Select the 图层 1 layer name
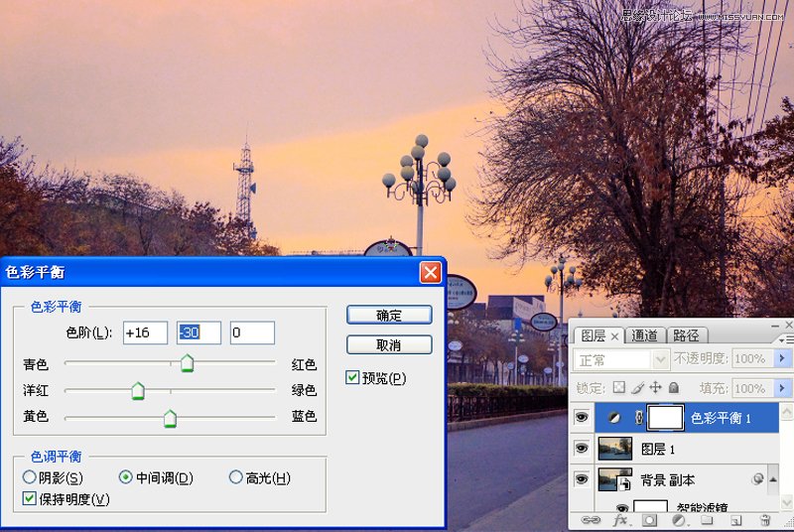This screenshot has width=794, height=532. 657,449
